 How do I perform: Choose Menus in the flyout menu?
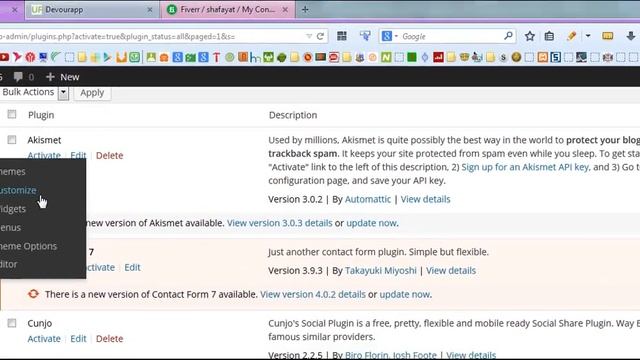pos(11,227)
